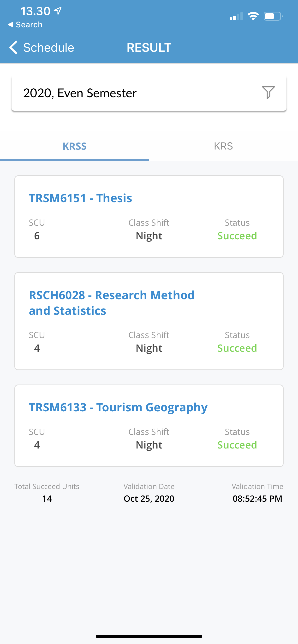Tap the back chevron icon

(13, 47)
